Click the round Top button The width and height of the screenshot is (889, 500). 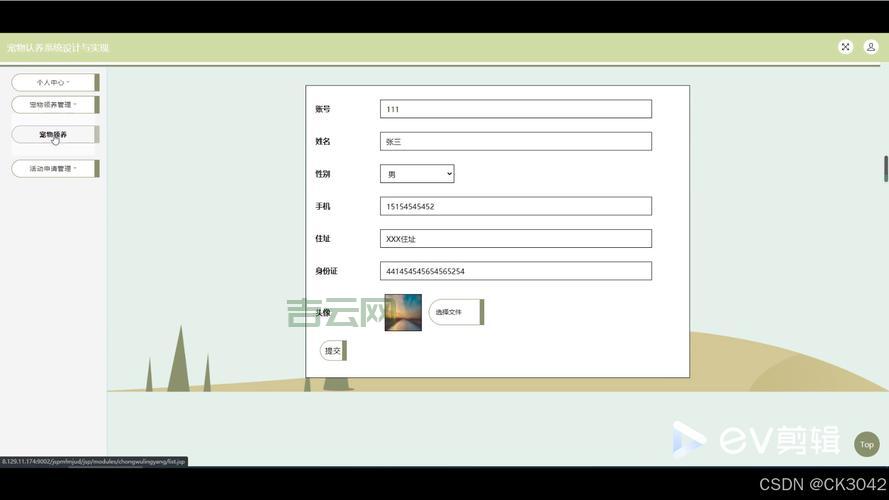point(866,444)
